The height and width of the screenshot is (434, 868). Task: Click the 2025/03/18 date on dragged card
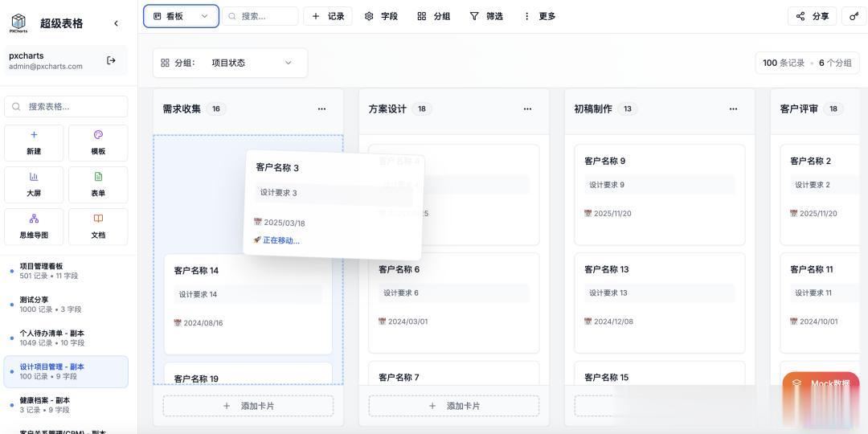click(x=285, y=223)
